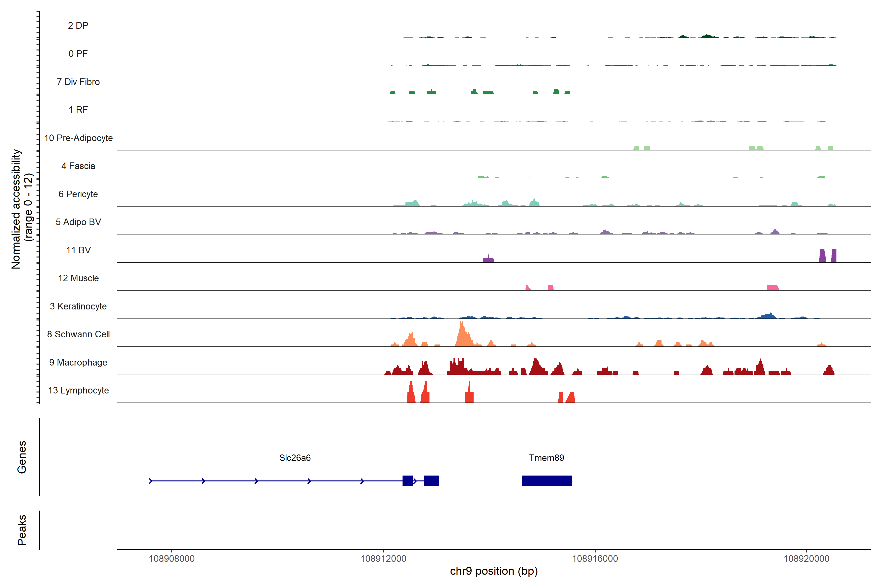Viewport: 882px width, 588px height.
Task: Click the 9 Macrophage track label
Action: click(78, 362)
